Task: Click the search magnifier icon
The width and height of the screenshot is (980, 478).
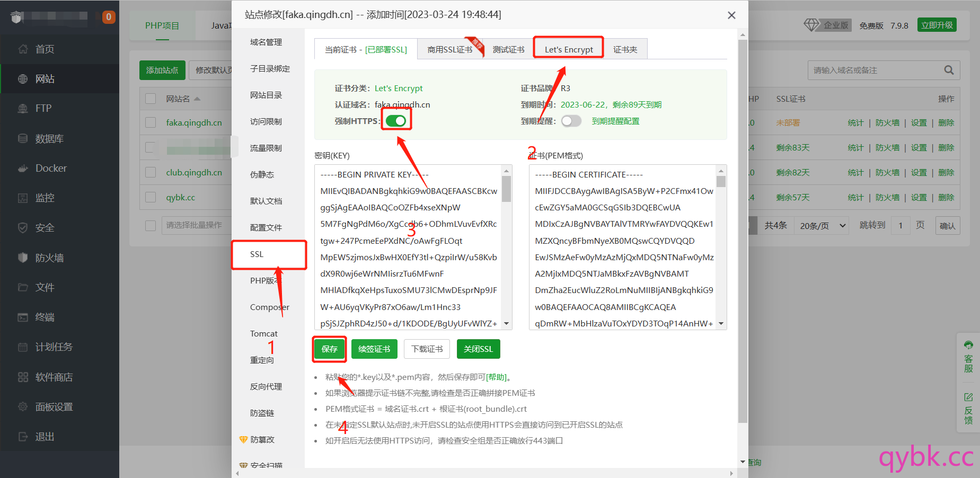Action: [x=949, y=70]
